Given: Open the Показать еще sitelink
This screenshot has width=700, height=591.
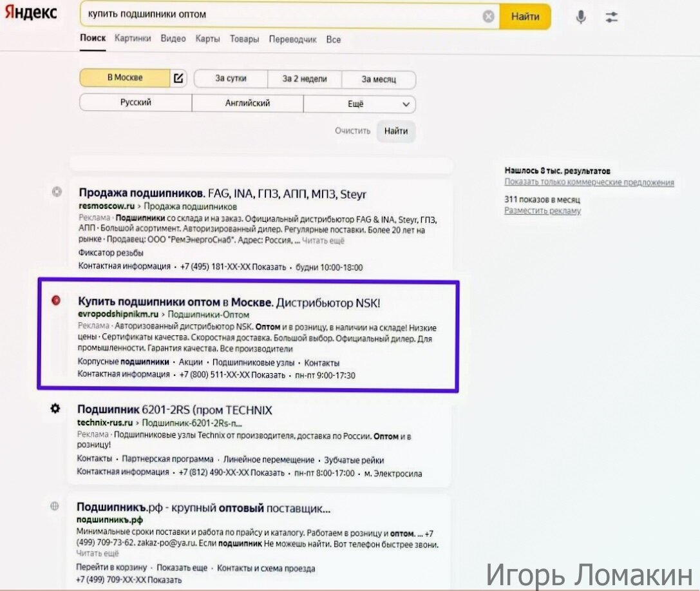Looking at the screenshot, I should click(182, 568).
